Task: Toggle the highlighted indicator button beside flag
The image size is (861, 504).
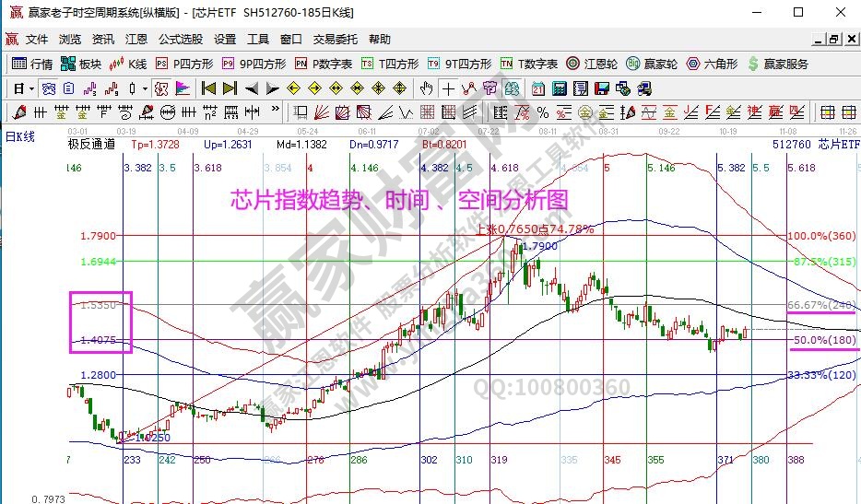Action: coord(160,88)
